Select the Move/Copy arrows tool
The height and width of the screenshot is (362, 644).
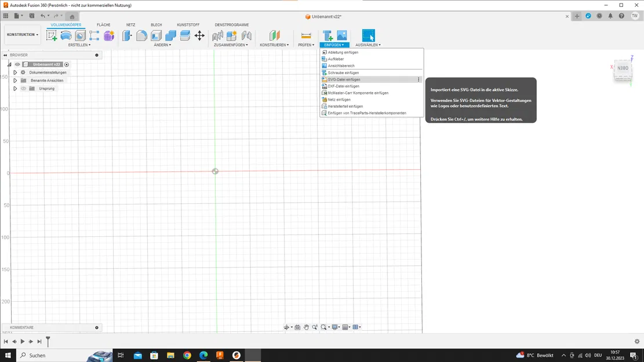point(199,36)
